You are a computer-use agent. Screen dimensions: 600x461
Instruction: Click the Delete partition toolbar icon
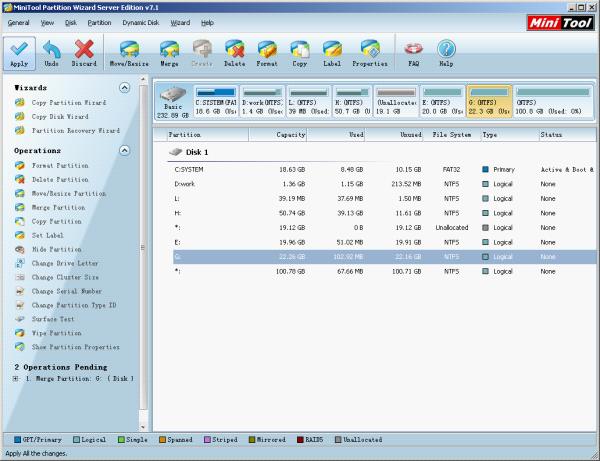235,53
